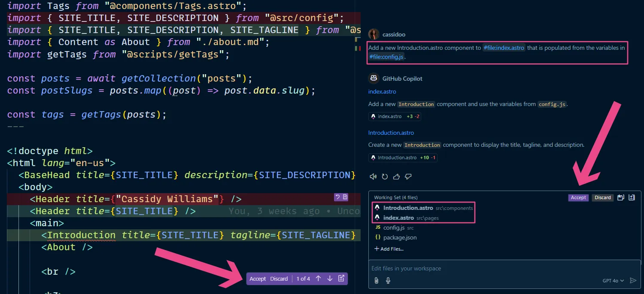This screenshot has height=294, width=644.
Task: Click the inline config.js code reference in response
Action: pos(552,104)
